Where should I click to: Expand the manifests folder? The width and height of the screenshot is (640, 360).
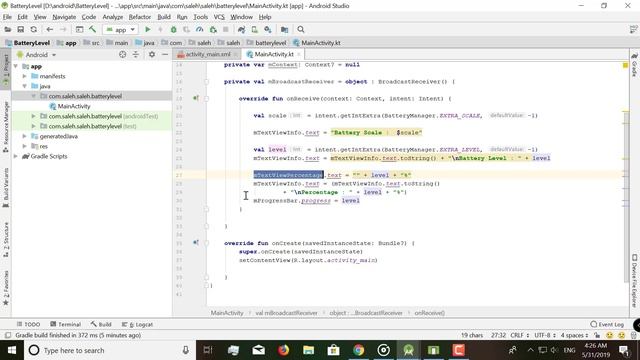pos(24,76)
